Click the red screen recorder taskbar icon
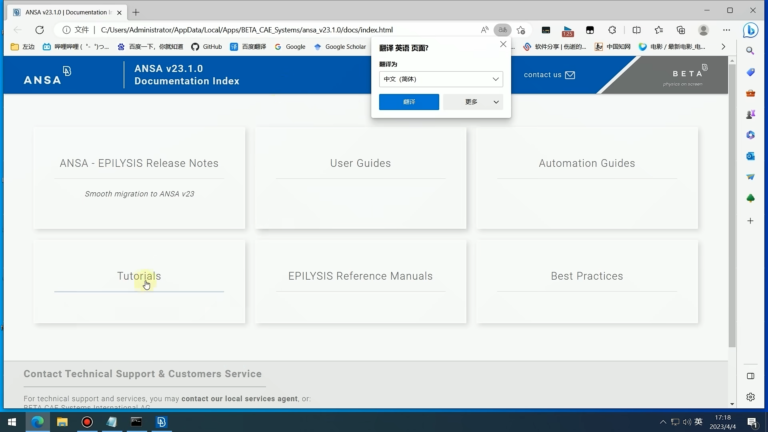This screenshot has height=432, width=768. pos(87,422)
